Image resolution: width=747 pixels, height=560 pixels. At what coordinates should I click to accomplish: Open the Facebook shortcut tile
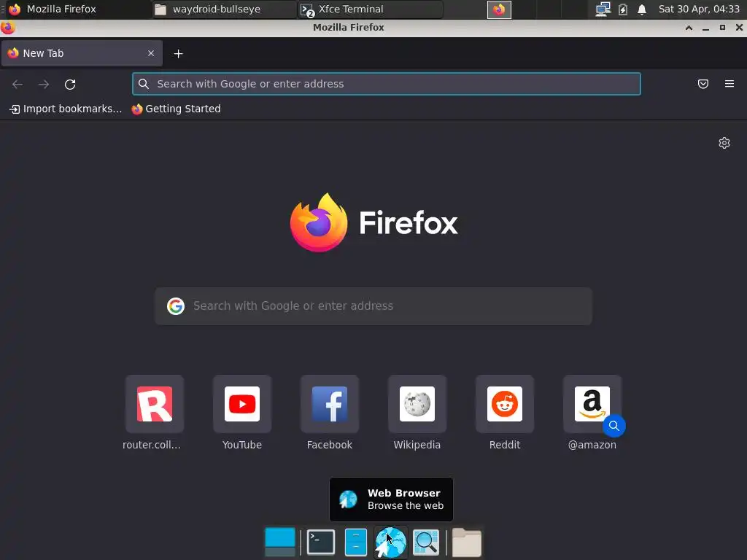coord(330,404)
